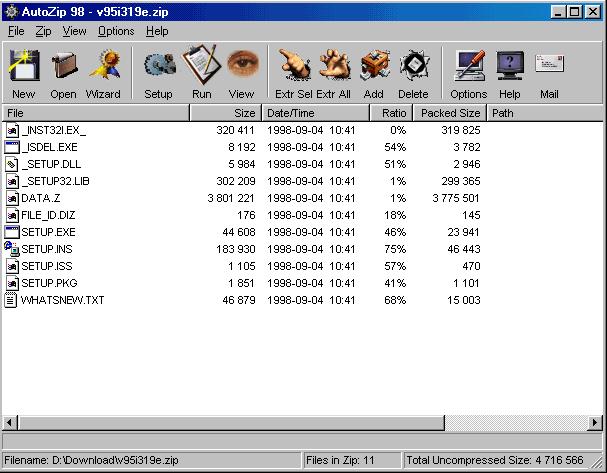Click the Run clipboard icon
This screenshot has height=473, width=607.
201,64
